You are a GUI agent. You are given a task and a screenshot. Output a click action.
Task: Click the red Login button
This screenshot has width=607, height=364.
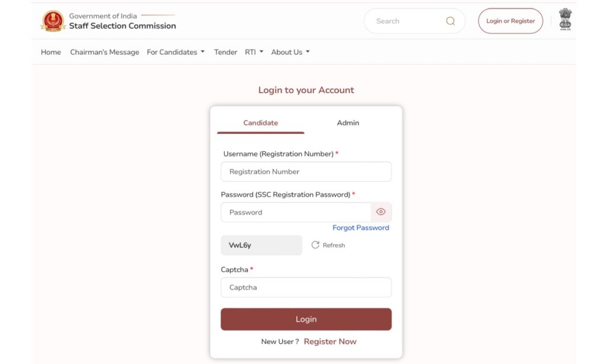click(x=306, y=319)
